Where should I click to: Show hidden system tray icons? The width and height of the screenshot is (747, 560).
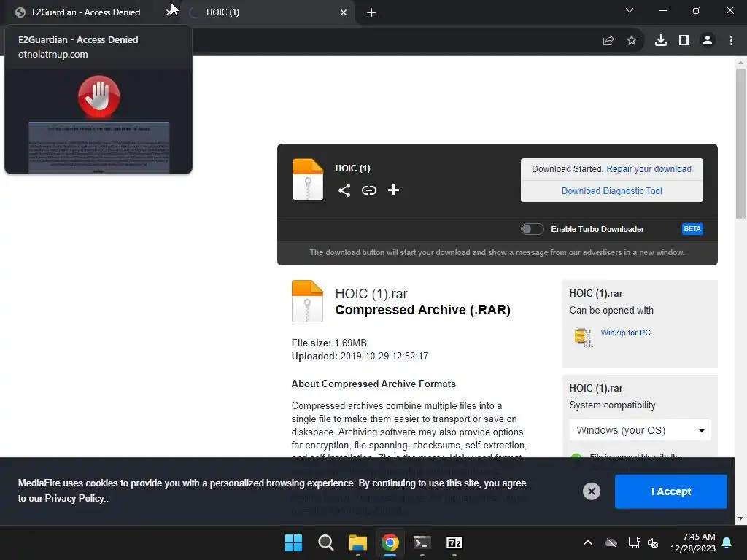point(588,542)
